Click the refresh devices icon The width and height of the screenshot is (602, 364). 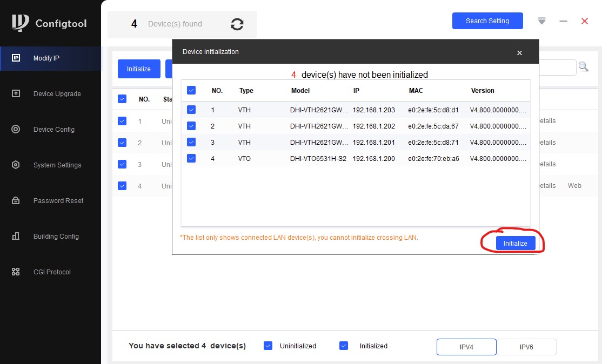pyautogui.click(x=237, y=24)
